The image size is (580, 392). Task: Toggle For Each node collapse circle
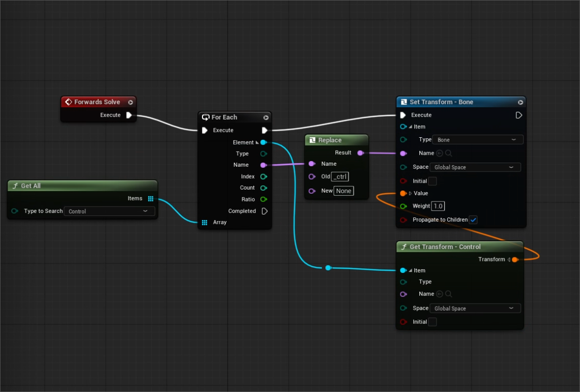point(266,118)
